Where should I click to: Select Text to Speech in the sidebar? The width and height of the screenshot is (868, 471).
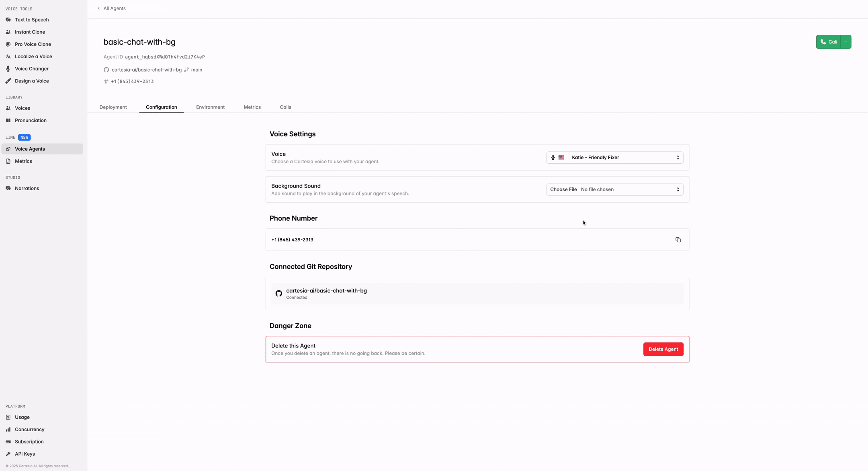32,19
